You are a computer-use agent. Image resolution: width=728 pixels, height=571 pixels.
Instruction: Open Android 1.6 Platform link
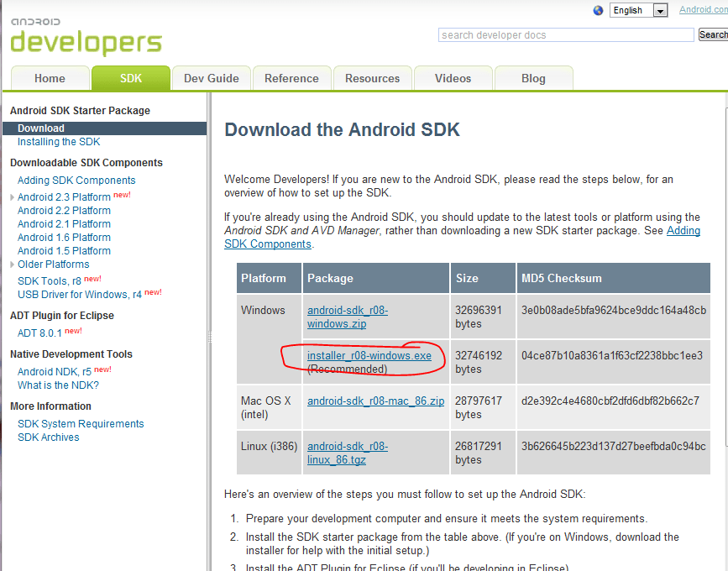pos(64,238)
